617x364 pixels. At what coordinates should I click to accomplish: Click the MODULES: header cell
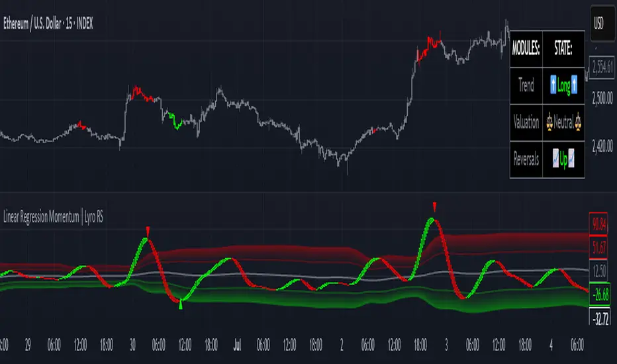526,48
